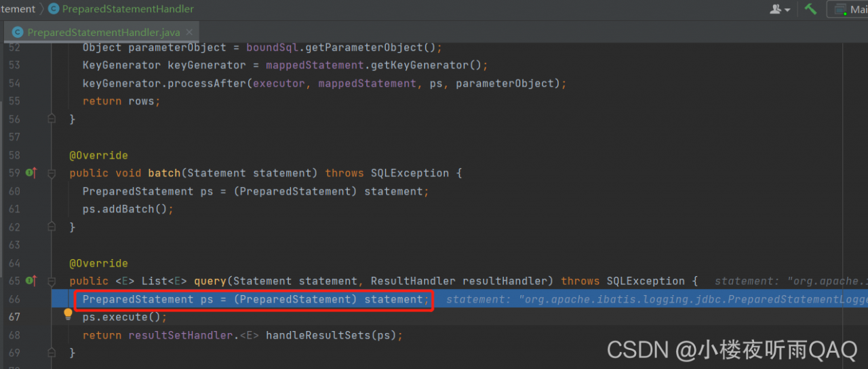Click the "batch" method name on line 59
This screenshot has height=369, width=868.
(164, 173)
